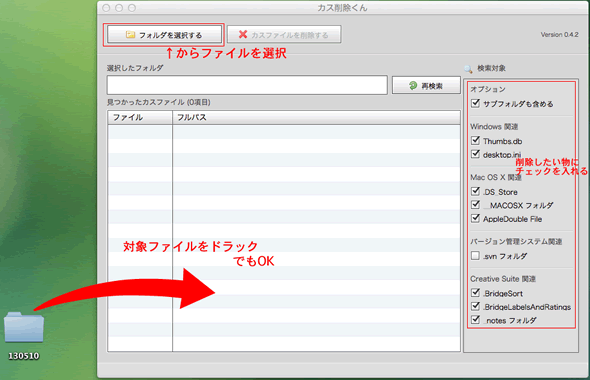Close the カス削除くん window
This screenshot has width=590, height=380.
pos(106,8)
